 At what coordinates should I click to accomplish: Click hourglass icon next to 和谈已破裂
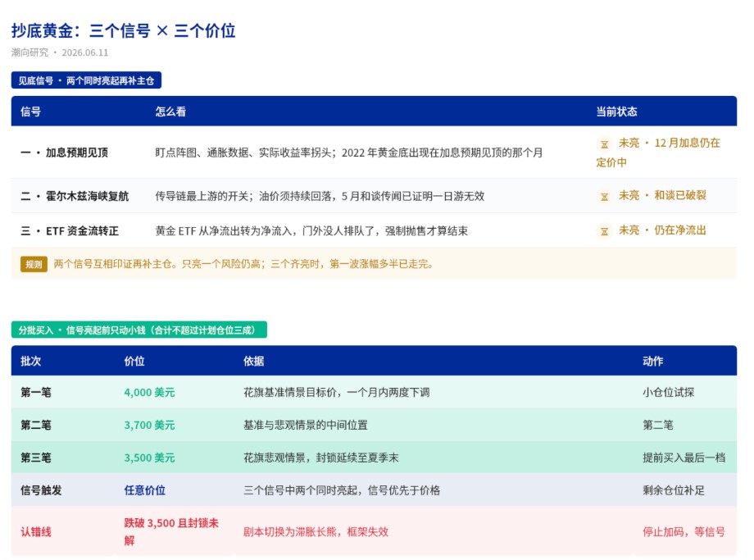pos(605,196)
